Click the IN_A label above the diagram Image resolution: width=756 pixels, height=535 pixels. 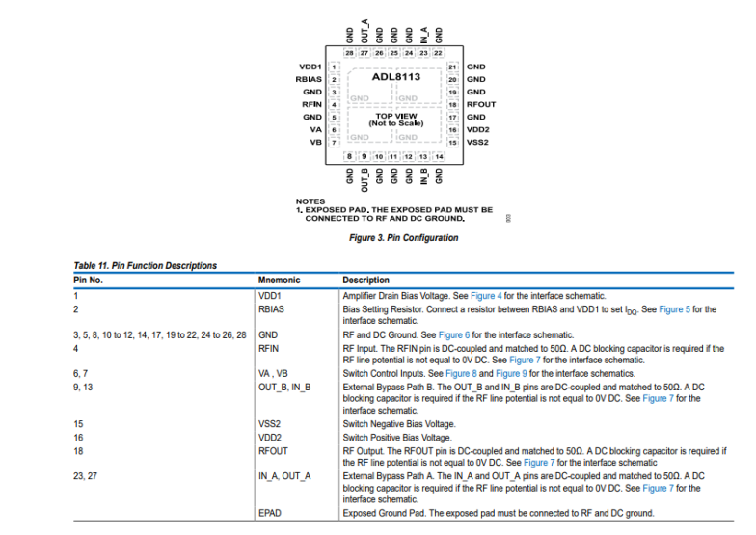point(424,35)
